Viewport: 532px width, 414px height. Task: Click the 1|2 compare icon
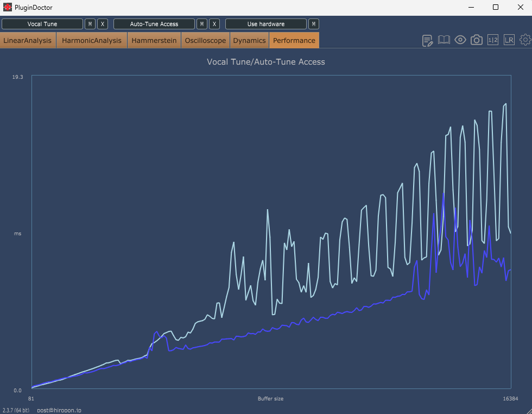click(x=493, y=40)
